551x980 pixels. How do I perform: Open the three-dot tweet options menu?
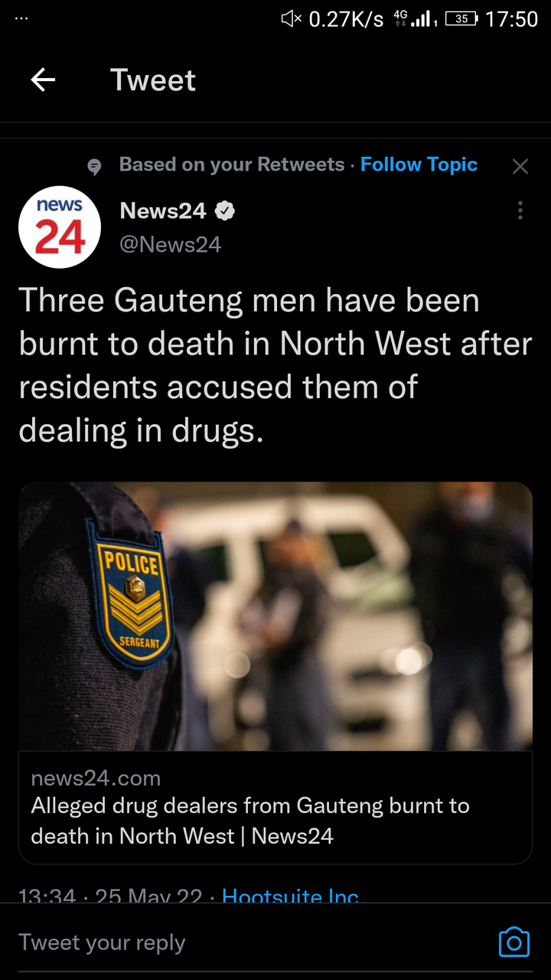tap(520, 211)
